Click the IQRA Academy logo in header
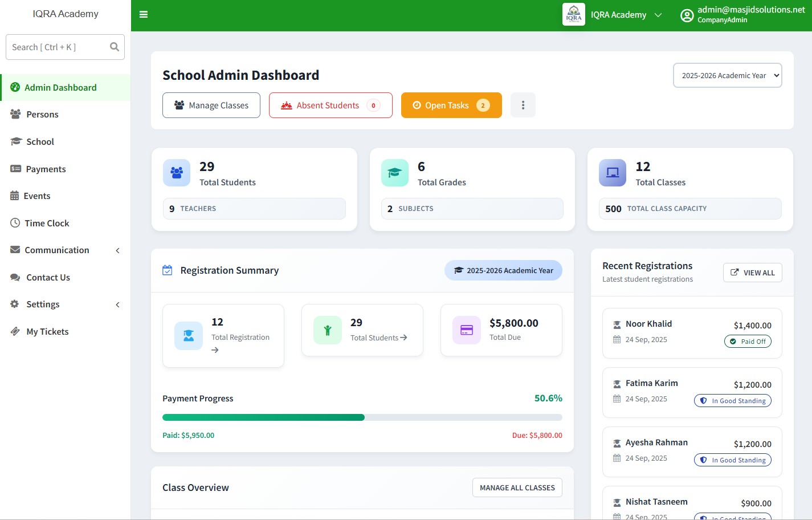812x520 pixels. [574, 14]
